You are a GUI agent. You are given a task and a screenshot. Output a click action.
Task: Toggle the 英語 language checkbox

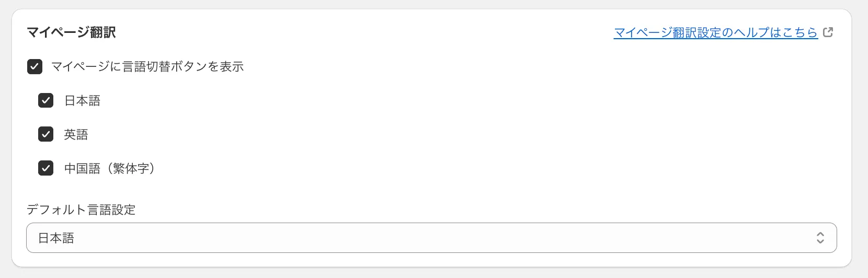pyautogui.click(x=45, y=134)
